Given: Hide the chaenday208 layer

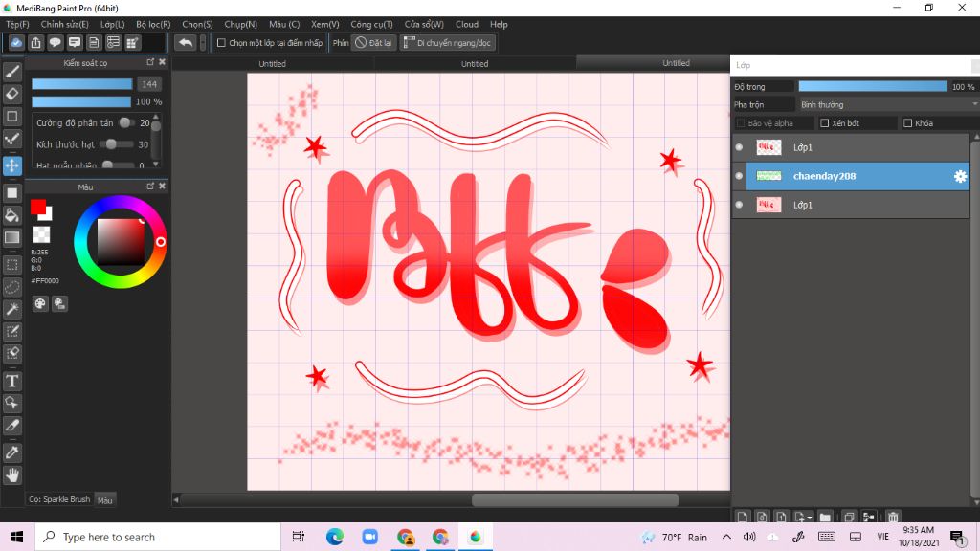Looking at the screenshot, I should pos(739,176).
